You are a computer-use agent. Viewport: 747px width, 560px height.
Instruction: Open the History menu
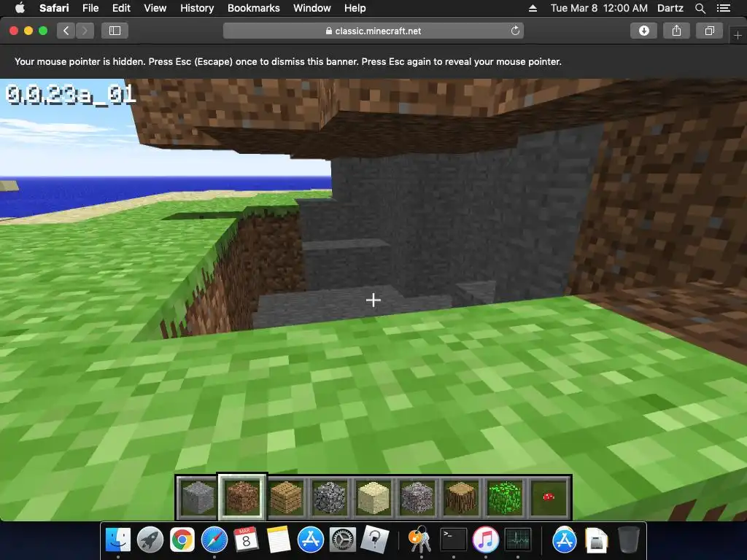tap(197, 8)
